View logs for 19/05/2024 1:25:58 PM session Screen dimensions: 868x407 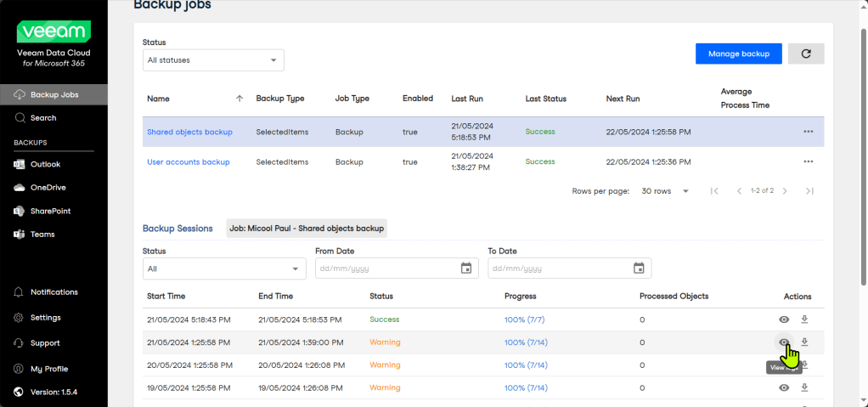click(784, 387)
